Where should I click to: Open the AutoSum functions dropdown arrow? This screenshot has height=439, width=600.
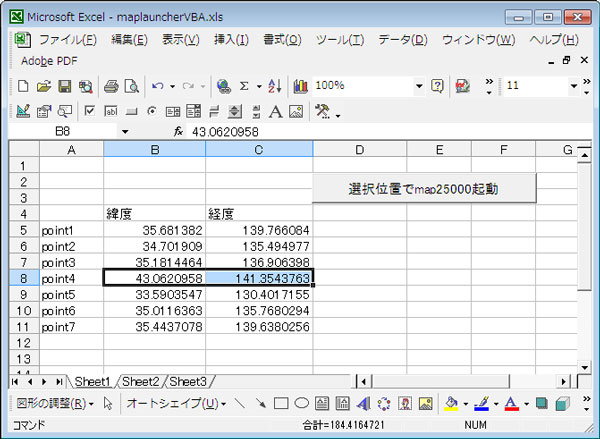(x=259, y=86)
